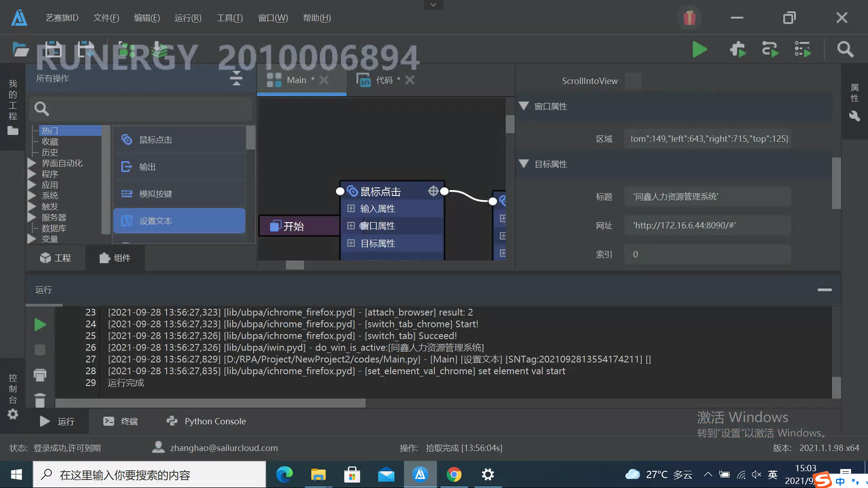Expand the 应用 tree category
The image size is (868, 488).
tap(32, 185)
